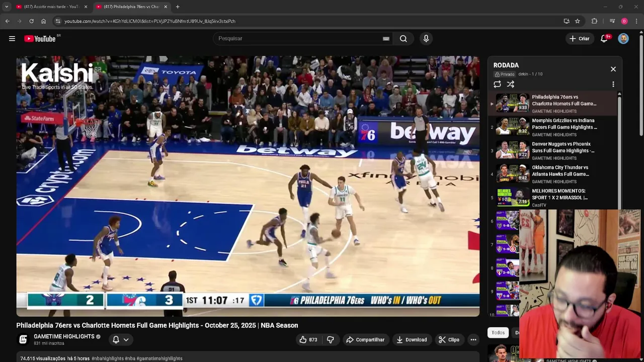Screen dimensions: 644x362
Task: Open the browser extensions puzzle icon
Action: pyautogui.click(x=595, y=21)
